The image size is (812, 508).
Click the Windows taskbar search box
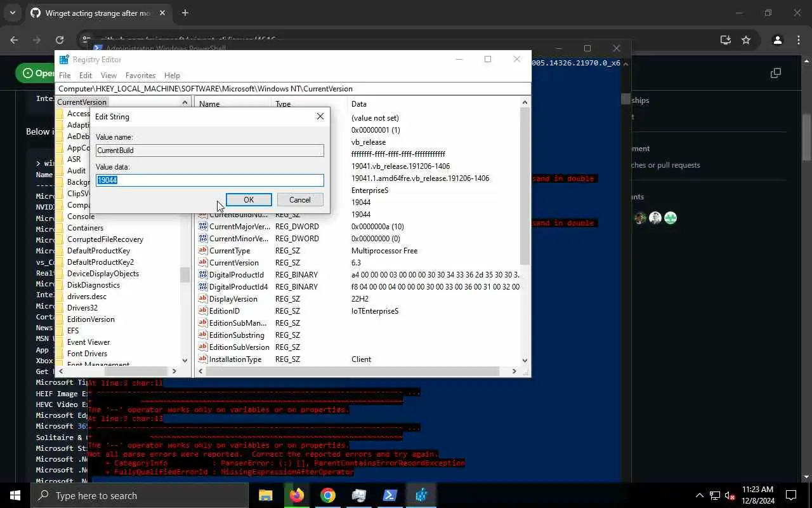140,495
